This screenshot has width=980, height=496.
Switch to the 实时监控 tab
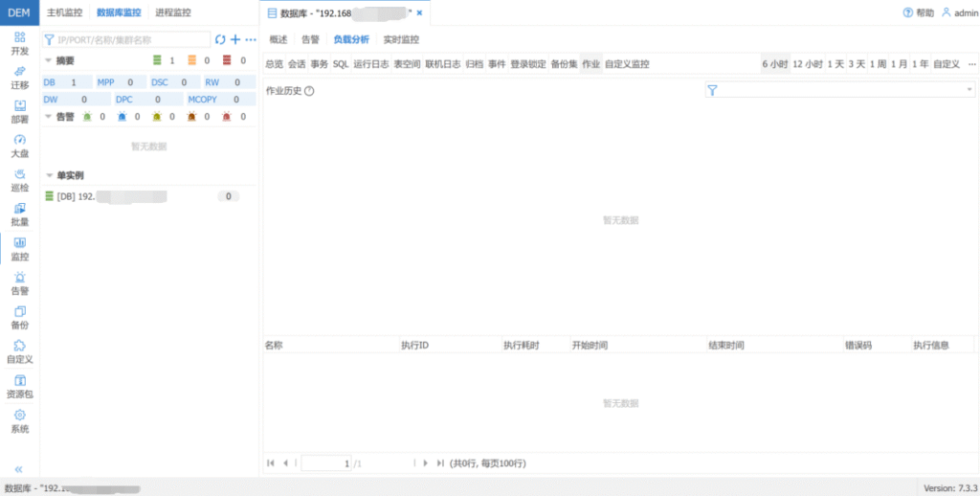click(401, 39)
